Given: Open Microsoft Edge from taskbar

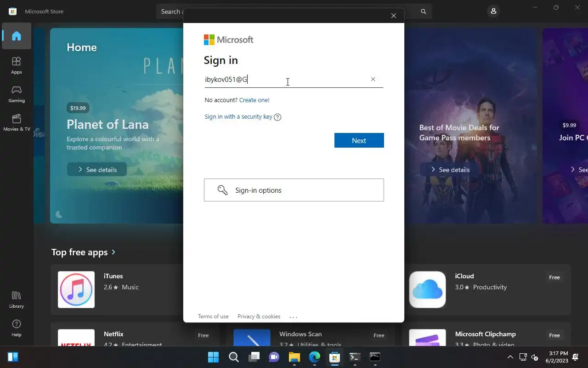Looking at the screenshot, I should pos(315,357).
